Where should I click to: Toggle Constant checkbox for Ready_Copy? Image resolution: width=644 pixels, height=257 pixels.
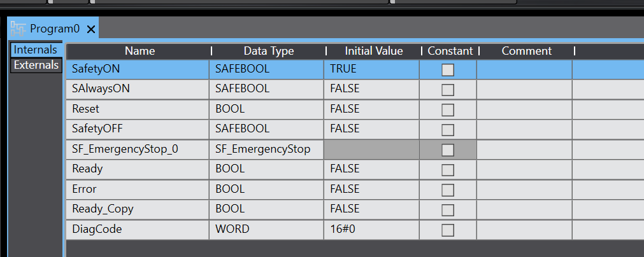(448, 210)
